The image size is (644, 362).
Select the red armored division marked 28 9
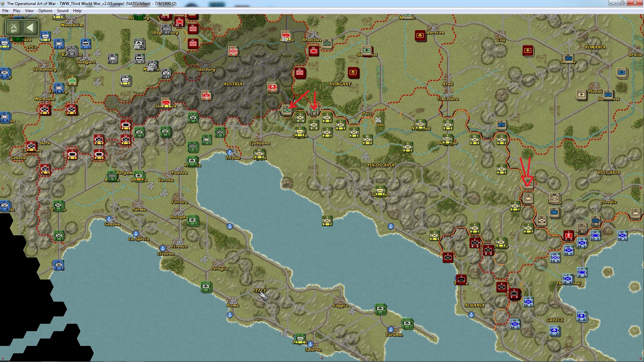click(179, 21)
